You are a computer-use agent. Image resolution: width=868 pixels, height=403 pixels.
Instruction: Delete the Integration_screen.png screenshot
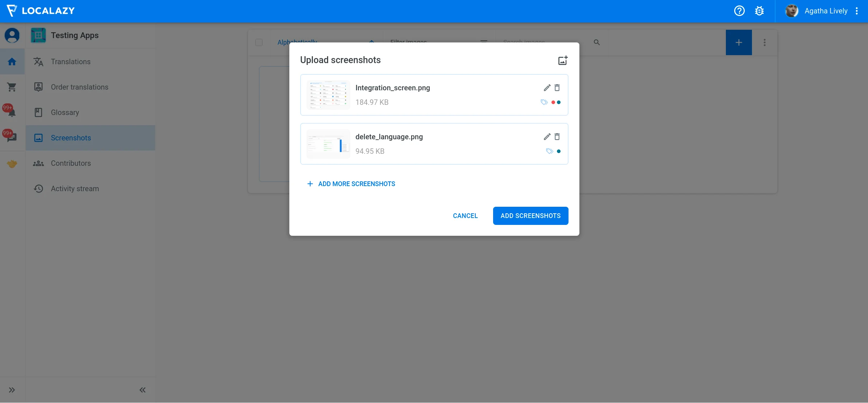pyautogui.click(x=557, y=88)
